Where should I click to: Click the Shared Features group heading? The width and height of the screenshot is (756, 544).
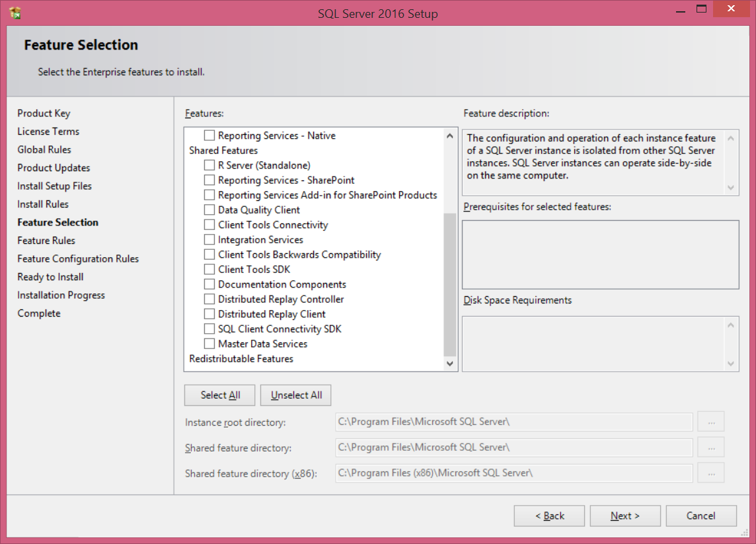223,151
